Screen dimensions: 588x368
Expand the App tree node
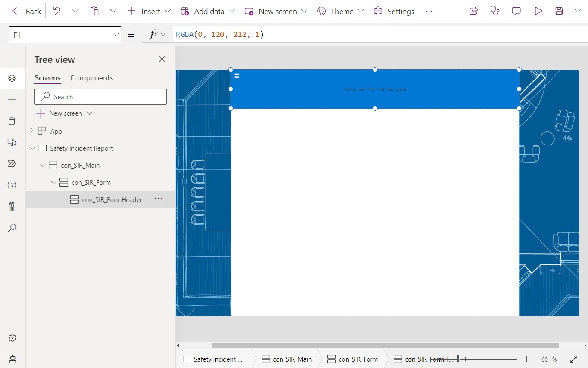(x=31, y=131)
